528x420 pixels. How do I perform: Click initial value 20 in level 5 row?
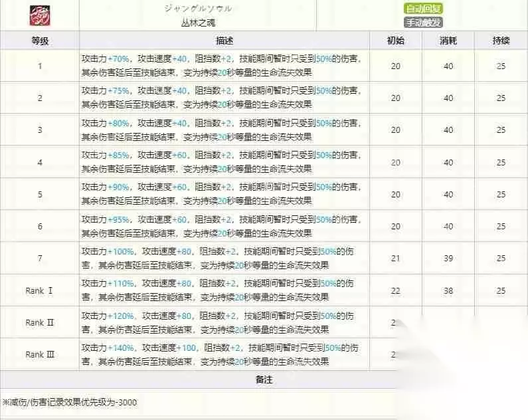tap(396, 194)
